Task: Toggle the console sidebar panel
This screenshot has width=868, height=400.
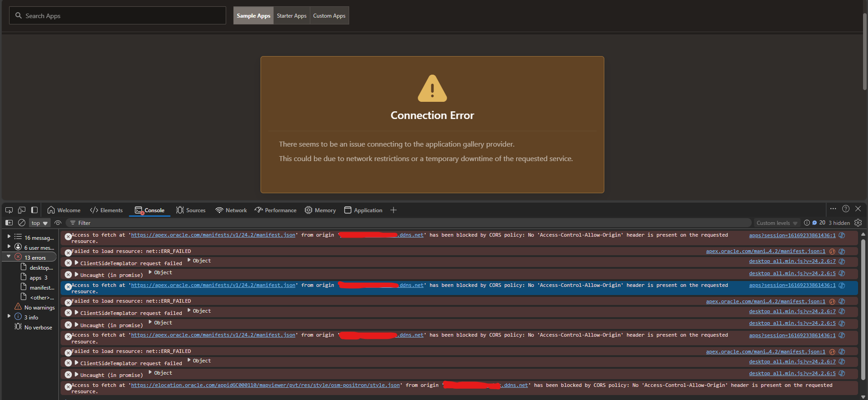Action: (9, 223)
